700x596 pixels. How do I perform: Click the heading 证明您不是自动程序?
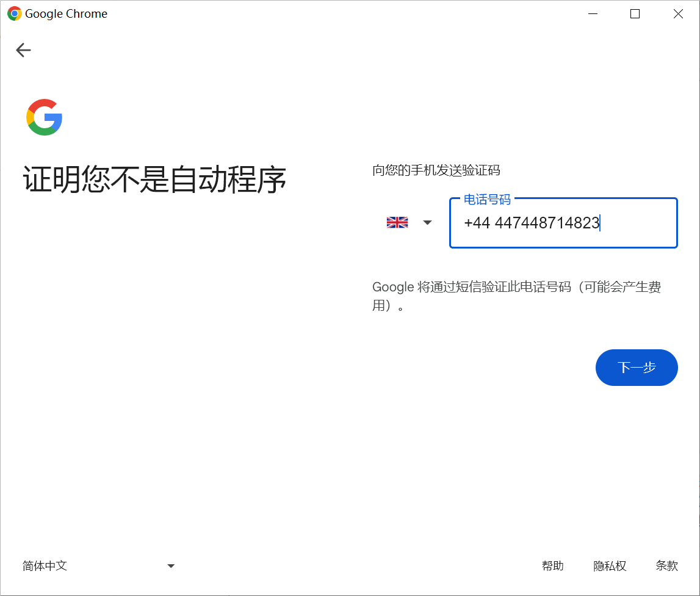(154, 180)
